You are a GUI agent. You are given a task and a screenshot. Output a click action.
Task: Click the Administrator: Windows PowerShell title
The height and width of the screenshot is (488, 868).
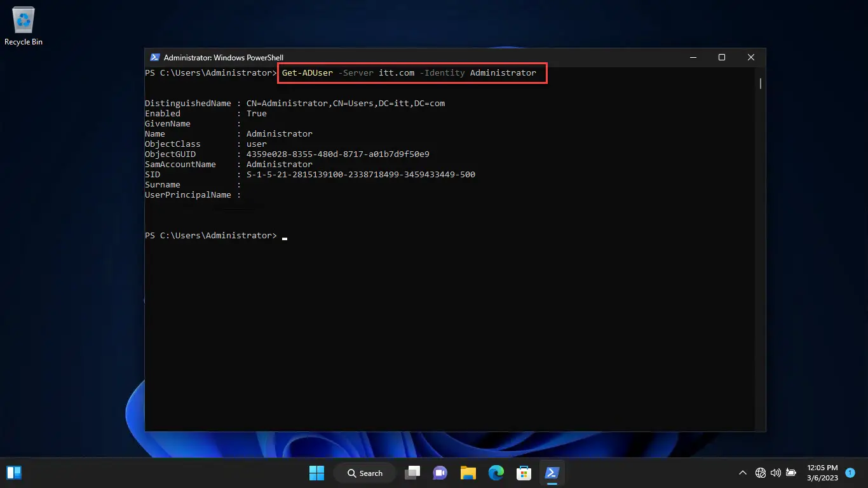pyautogui.click(x=224, y=57)
